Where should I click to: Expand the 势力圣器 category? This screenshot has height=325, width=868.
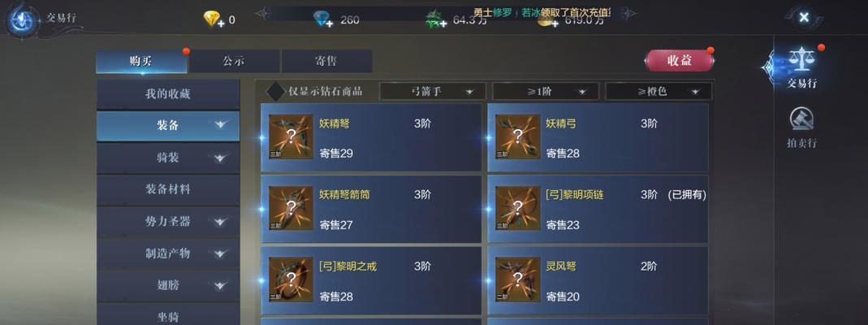click(x=168, y=222)
